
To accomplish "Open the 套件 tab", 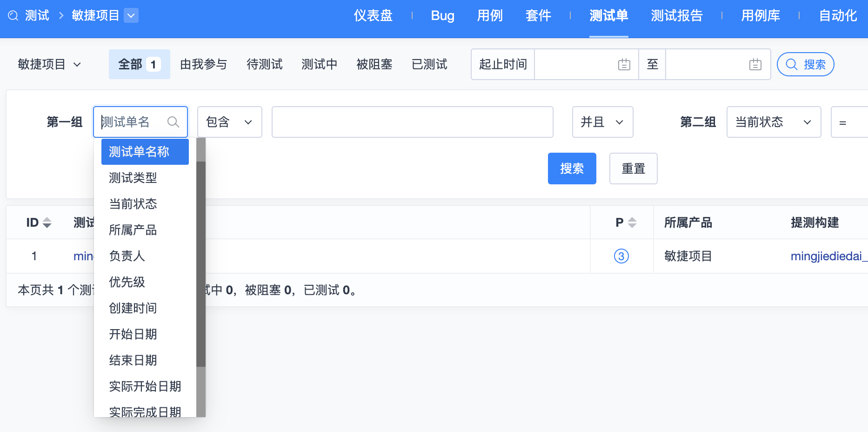I will 538,16.
